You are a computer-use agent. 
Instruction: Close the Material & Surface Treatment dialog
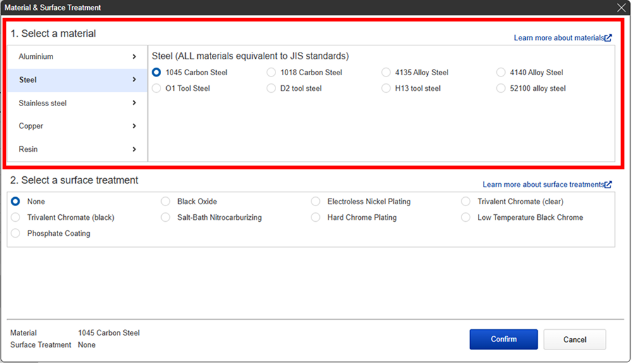(x=621, y=8)
